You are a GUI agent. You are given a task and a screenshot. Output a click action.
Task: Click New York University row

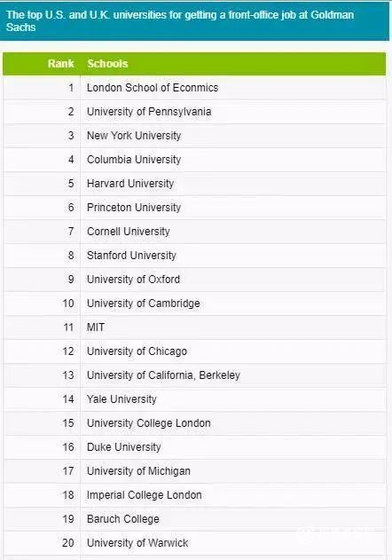(194, 136)
